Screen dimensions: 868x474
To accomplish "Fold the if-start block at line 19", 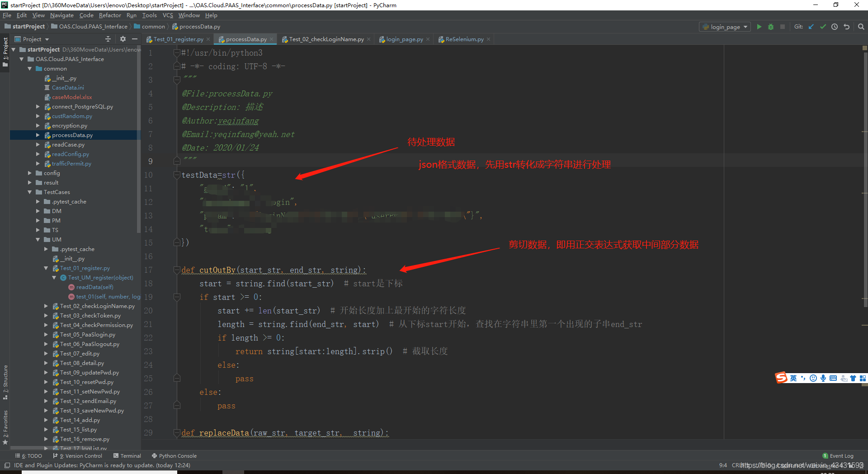I will pos(177,297).
